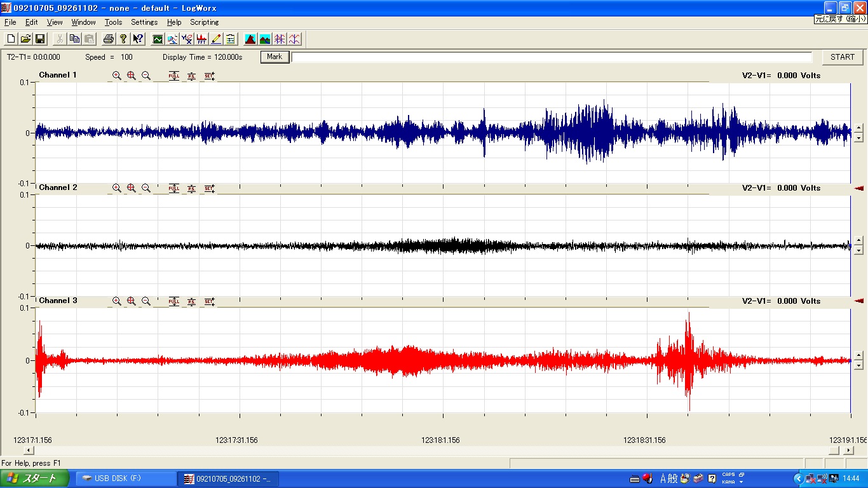This screenshot has height=488, width=868.
Task: Click the horizontal scrollbar left arrow
Action: 28,451
